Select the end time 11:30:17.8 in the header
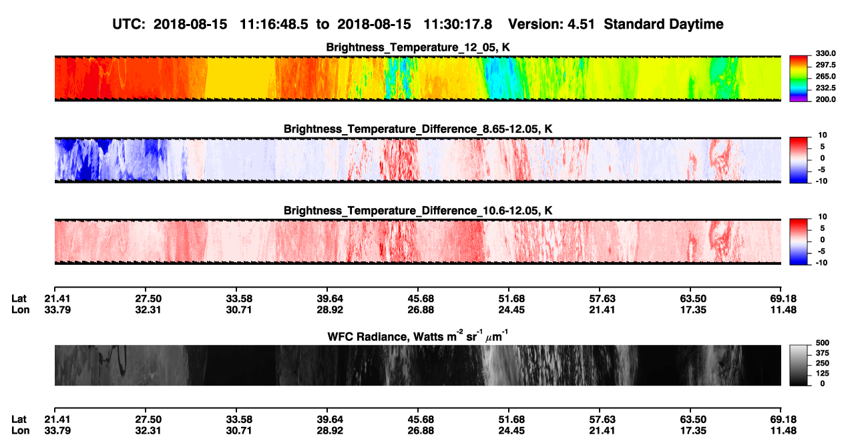The height and width of the screenshot is (445, 868). [x=459, y=24]
